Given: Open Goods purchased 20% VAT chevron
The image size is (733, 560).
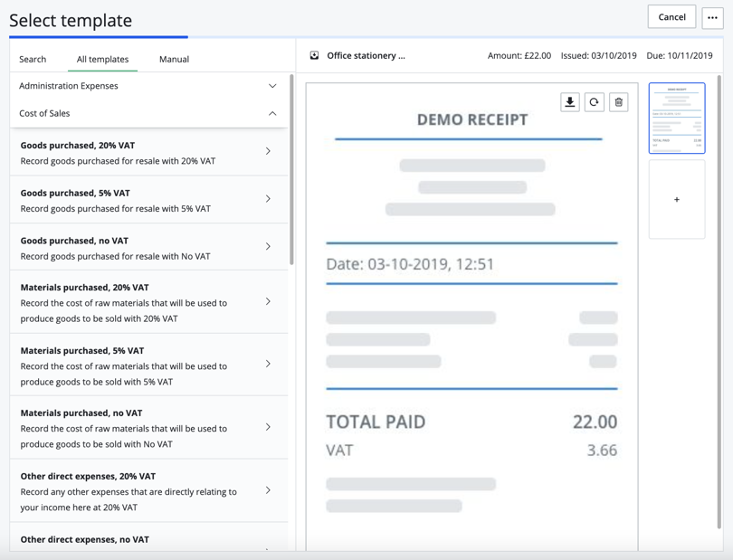Looking at the screenshot, I should pos(268,152).
